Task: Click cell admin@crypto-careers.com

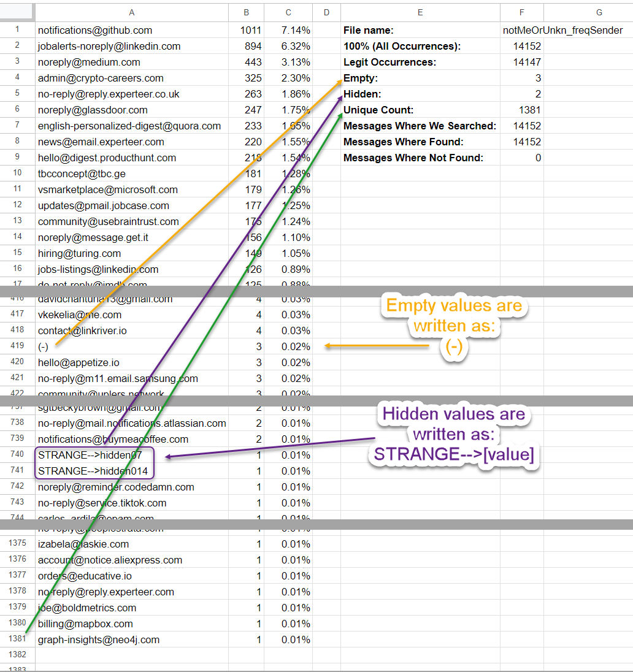Action: pyautogui.click(x=132, y=78)
